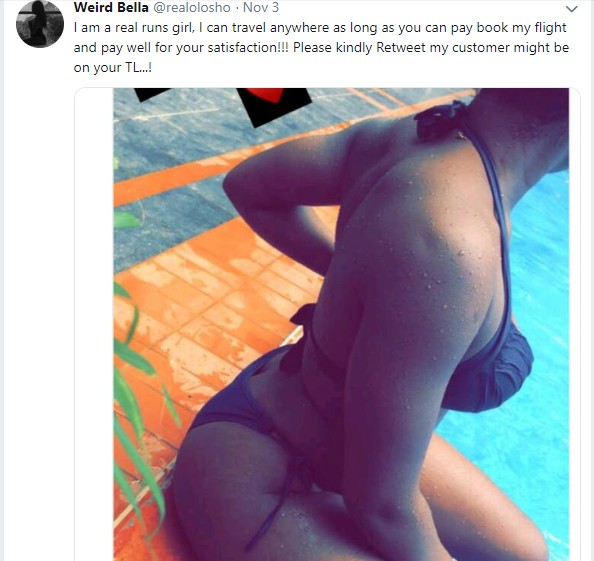Click the blue pool water in photo
The width and height of the screenshot is (594, 561).
click(538, 436)
